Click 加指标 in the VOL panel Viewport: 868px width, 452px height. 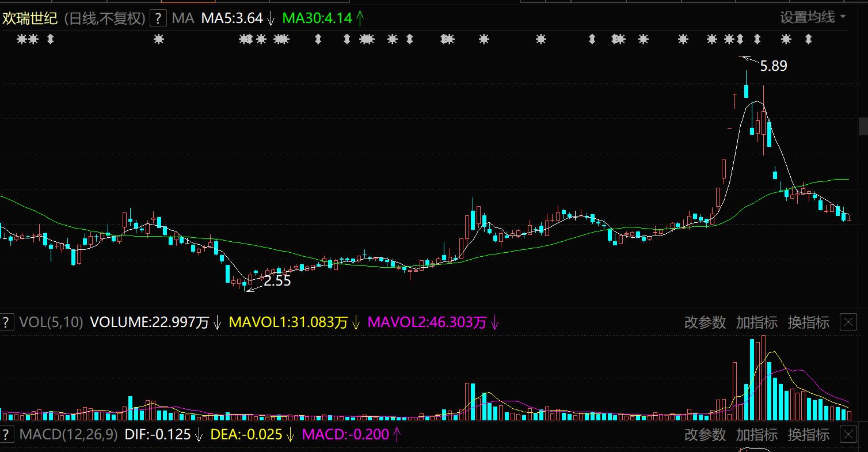pyautogui.click(x=757, y=322)
